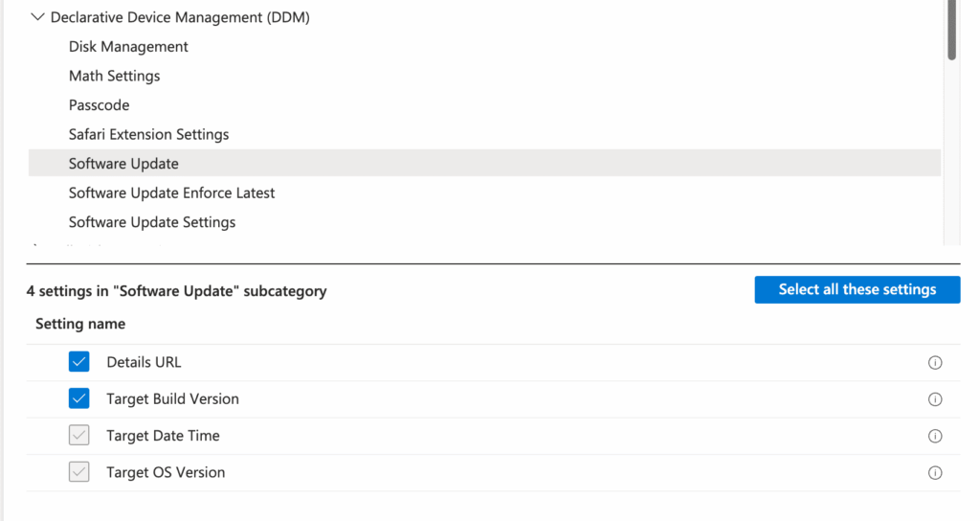Select Disk Management subcategory
This screenshot has height=521, width=980.
pos(128,47)
